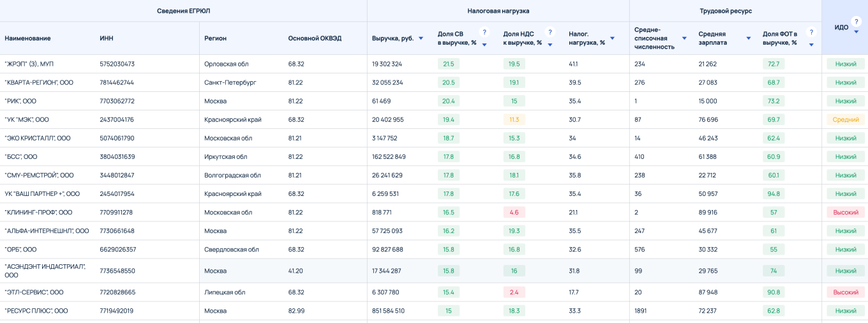The width and height of the screenshot is (868, 323).
Task: Click the Средний ИДО badge for УК МЭК
Action: (x=846, y=119)
